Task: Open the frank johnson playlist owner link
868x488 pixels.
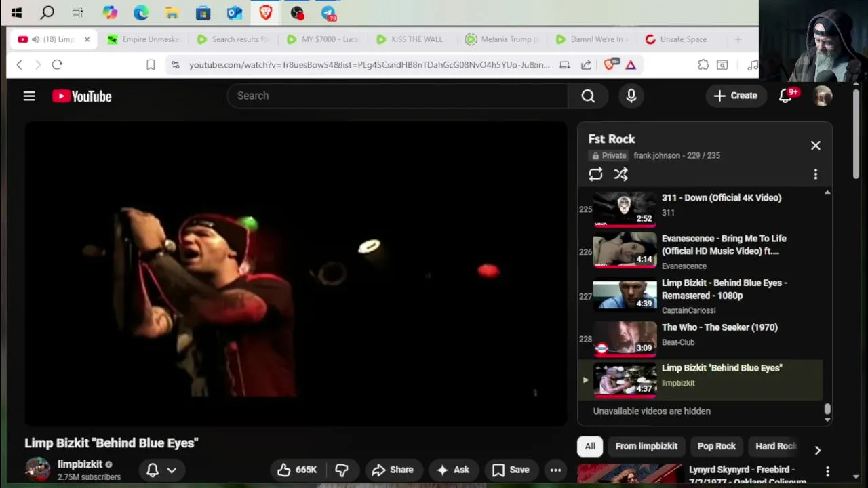Action: (x=656, y=155)
